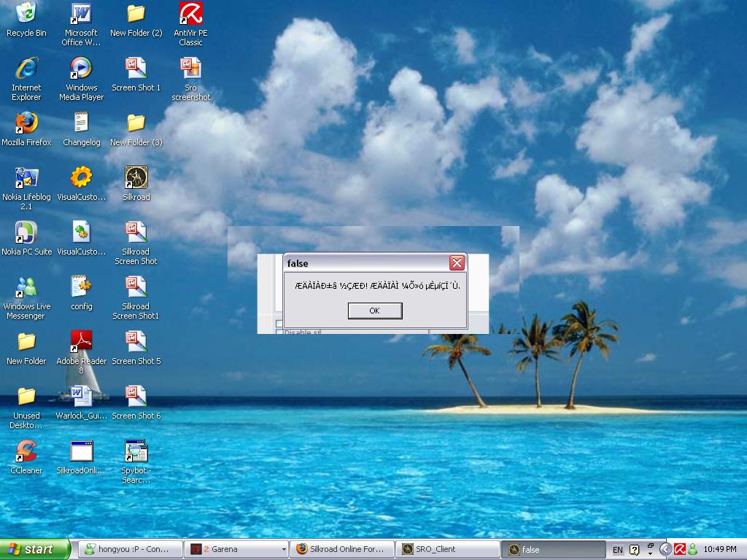
Task: Open the AntiVir PE Classic shortcut
Action: pyautogui.click(x=190, y=14)
